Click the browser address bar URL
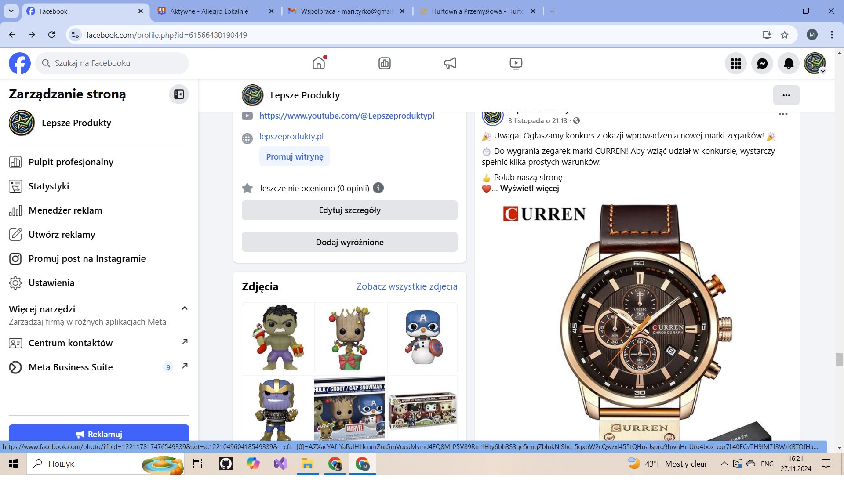The height and width of the screenshot is (504, 844). click(167, 35)
